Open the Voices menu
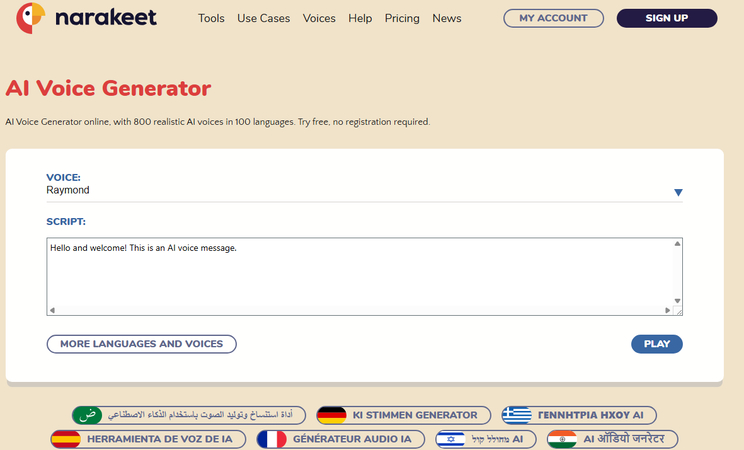Image resolution: width=744 pixels, height=450 pixels. [x=319, y=19]
